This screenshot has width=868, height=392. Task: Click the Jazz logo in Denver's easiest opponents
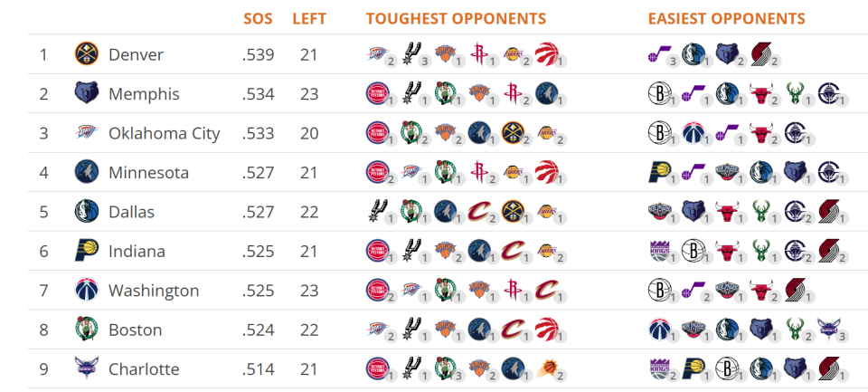tap(659, 54)
